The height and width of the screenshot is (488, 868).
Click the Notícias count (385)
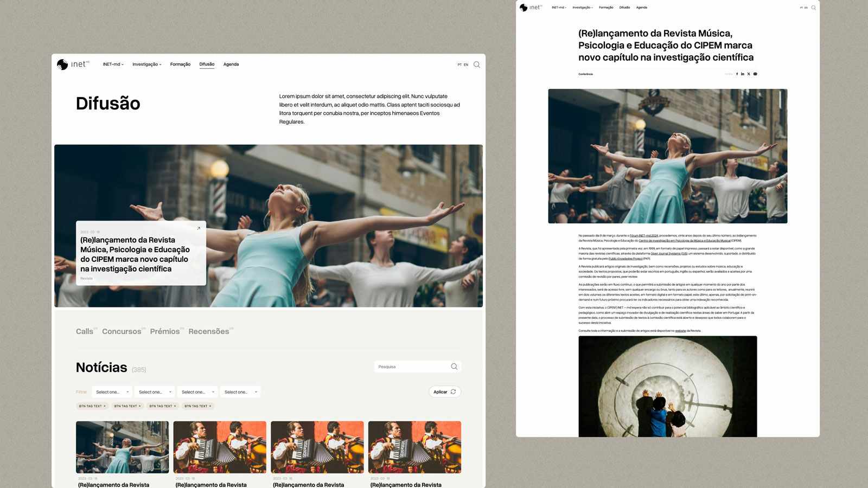tap(139, 370)
